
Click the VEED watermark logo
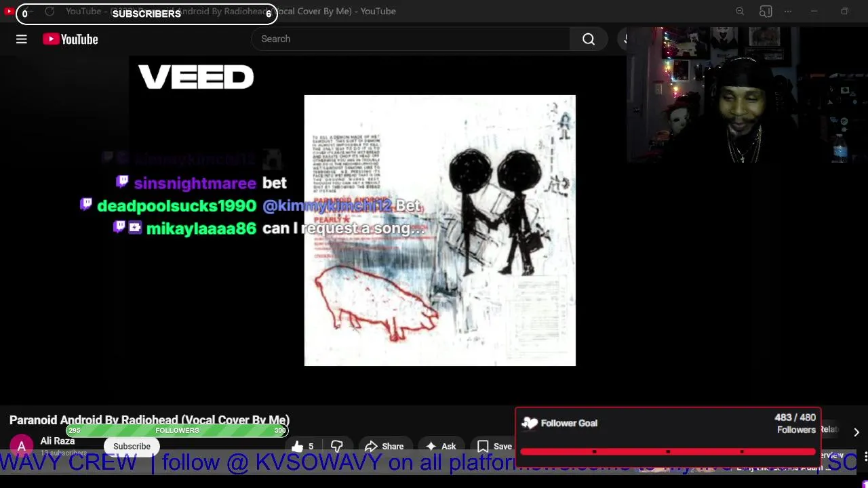pyautogui.click(x=196, y=77)
